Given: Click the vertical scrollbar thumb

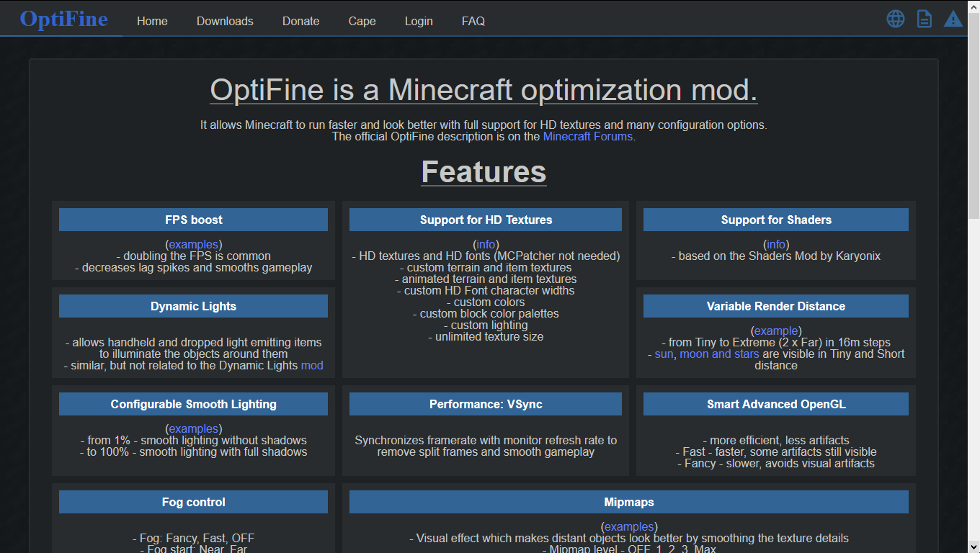Looking at the screenshot, I should [x=974, y=117].
